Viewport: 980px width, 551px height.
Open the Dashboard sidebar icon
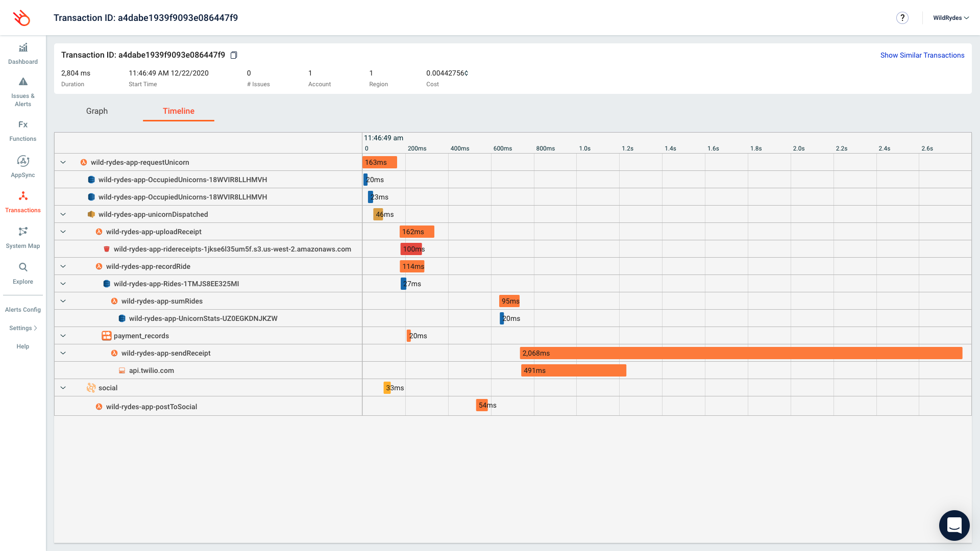(x=23, y=48)
